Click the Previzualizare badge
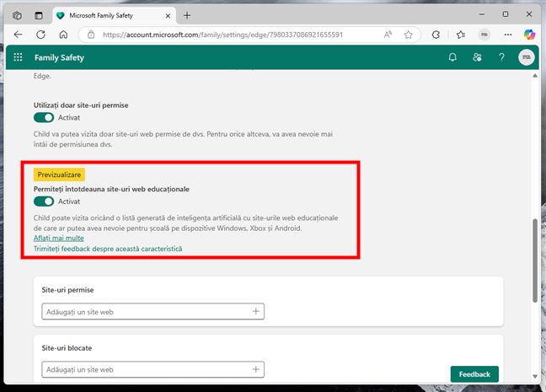This screenshot has height=392, width=546. coord(59,175)
